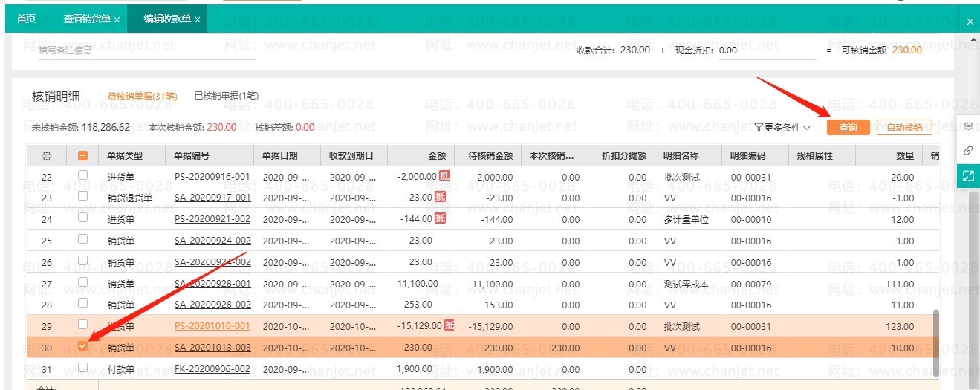Uncheck row 30 checkbox for SA-20201013-003
Image resolution: width=980 pixels, height=390 pixels.
[x=82, y=346]
